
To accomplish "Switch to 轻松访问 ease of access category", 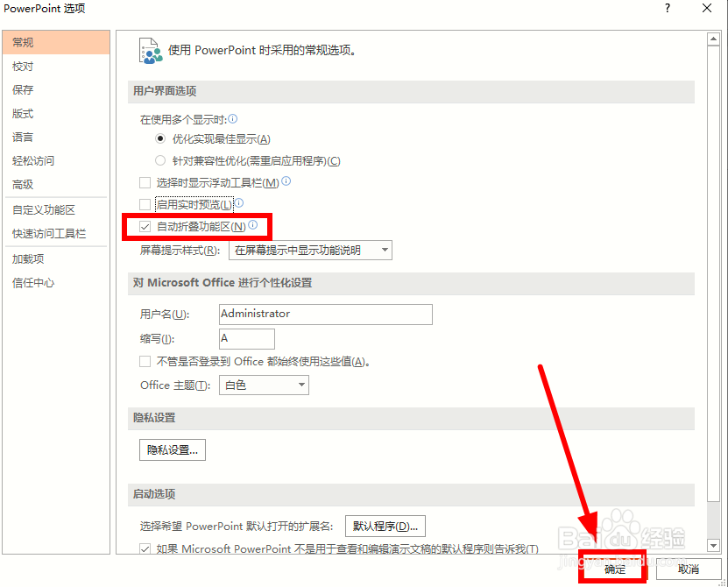I will (56, 160).
